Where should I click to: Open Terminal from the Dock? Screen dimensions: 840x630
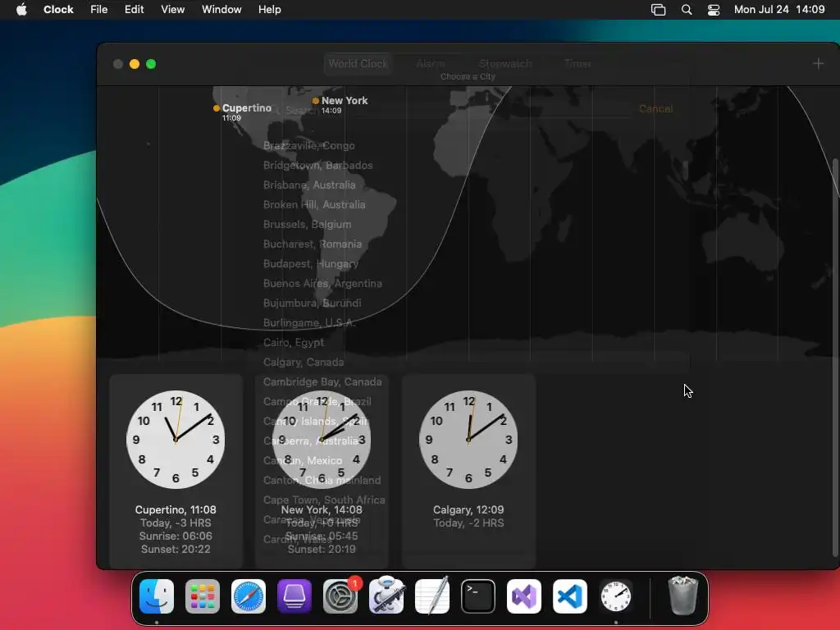tap(478, 596)
